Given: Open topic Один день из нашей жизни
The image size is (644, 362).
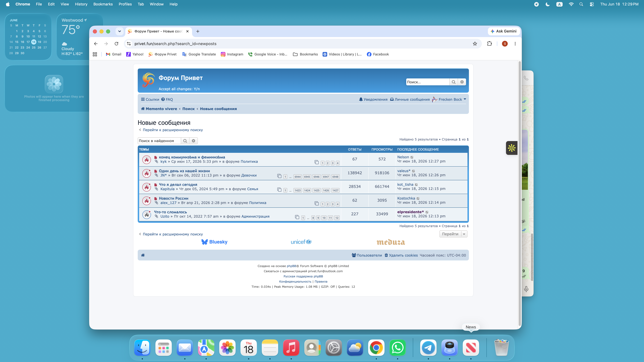Looking at the screenshot, I should point(184,171).
